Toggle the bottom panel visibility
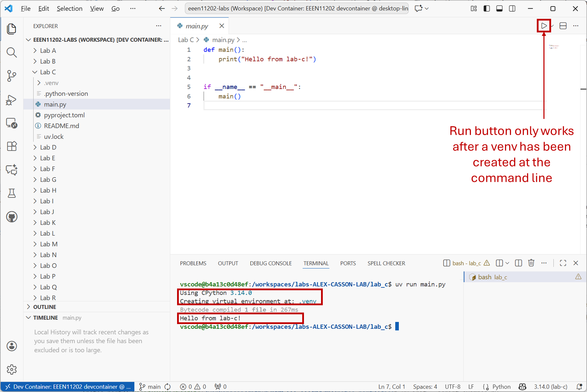This screenshot has width=587, height=392. (499, 9)
